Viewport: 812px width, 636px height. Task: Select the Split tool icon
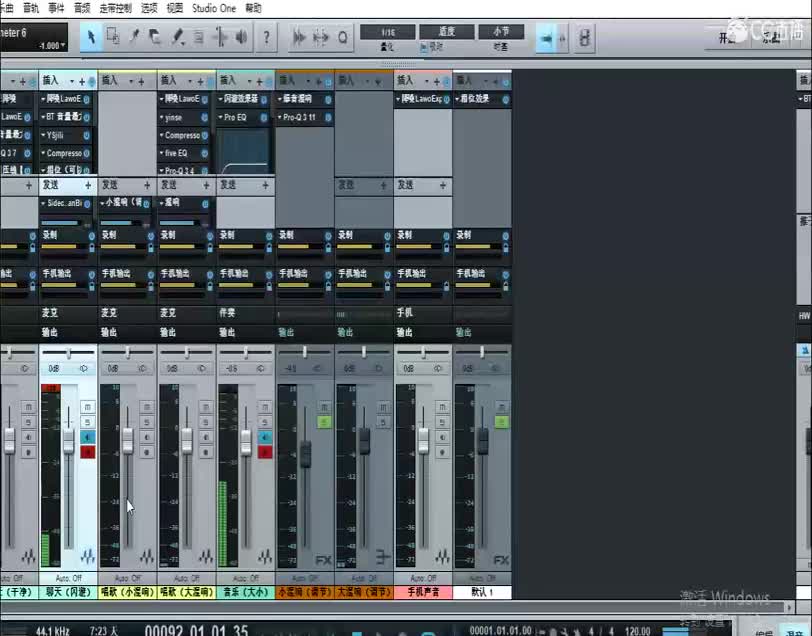tap(134, 37)
